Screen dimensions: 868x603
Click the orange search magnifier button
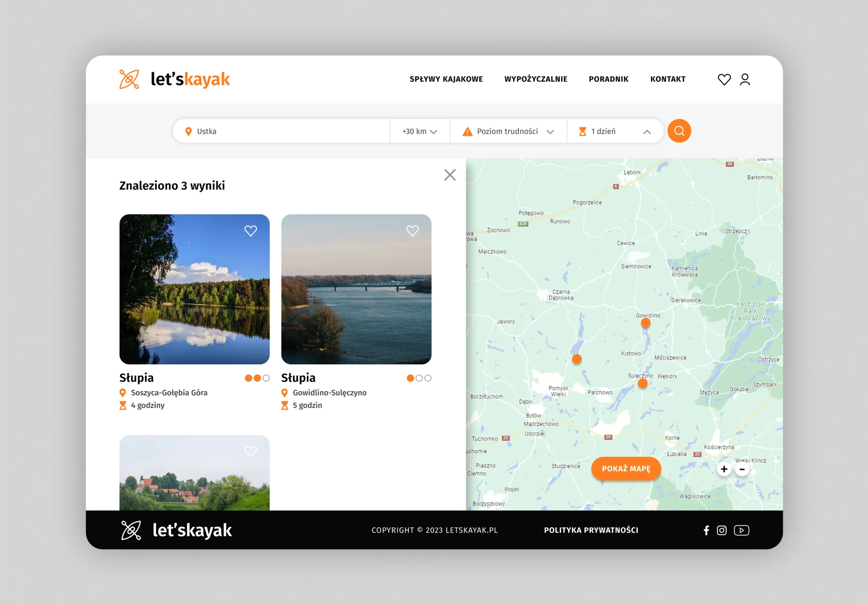pos(679,131)
